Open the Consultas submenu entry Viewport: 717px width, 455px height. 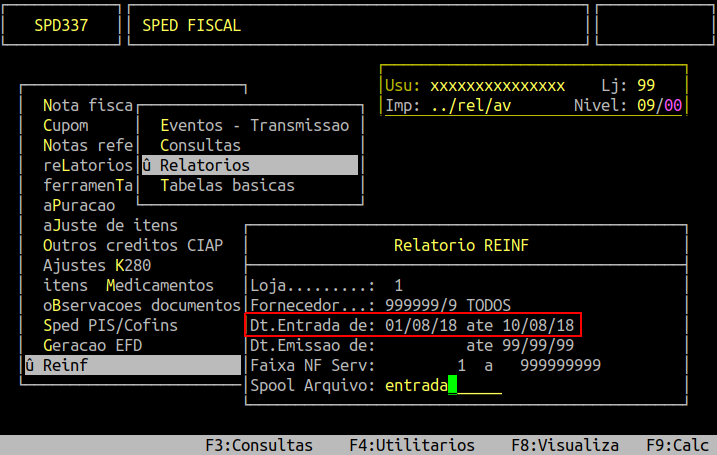200,146
